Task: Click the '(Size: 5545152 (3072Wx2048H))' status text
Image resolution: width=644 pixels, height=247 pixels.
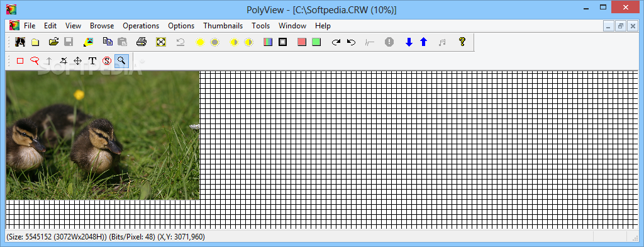Action: point(56,237)
